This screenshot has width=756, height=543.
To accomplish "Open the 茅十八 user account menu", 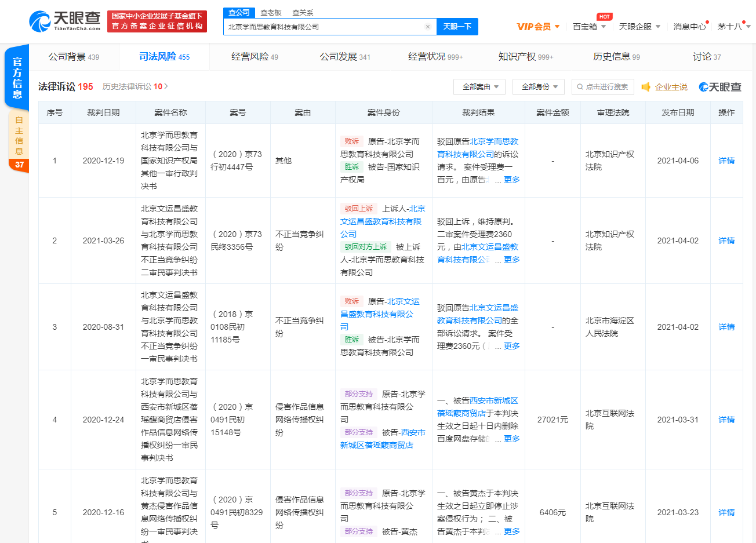I will 734,27.
